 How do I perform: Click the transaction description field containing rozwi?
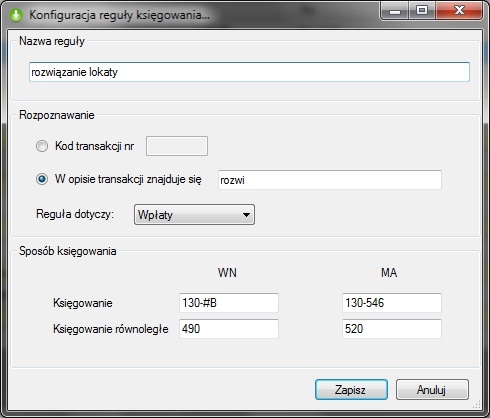330,180
